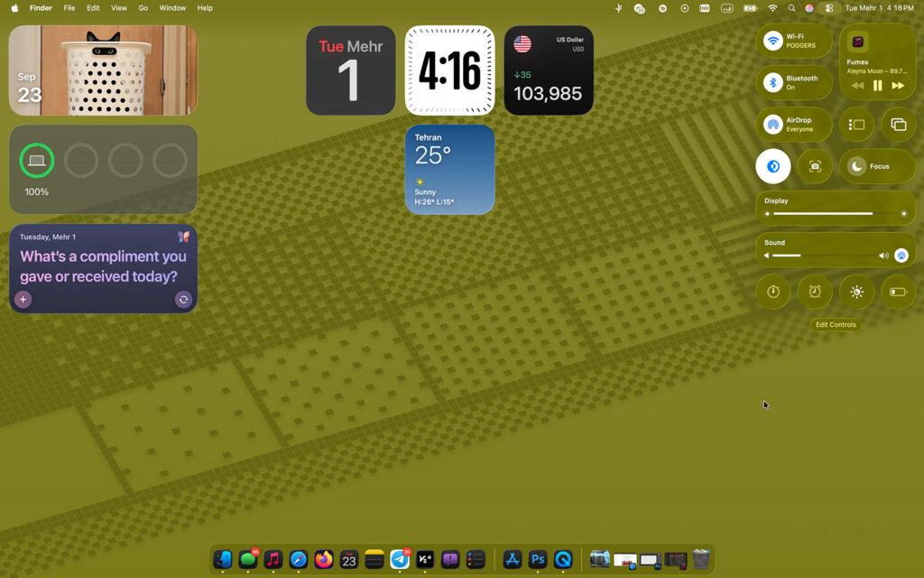
Task: Click Edit Controls button
Action: click(835, 324)
